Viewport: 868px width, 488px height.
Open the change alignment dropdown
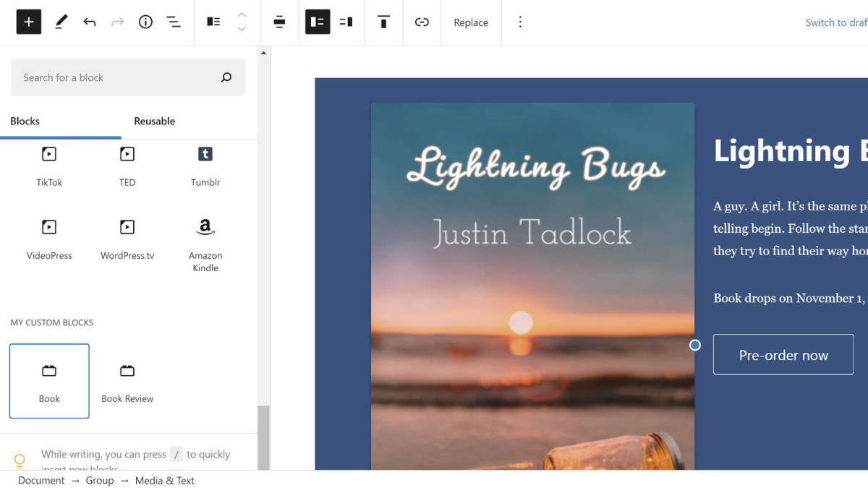(x=279, y=22)
